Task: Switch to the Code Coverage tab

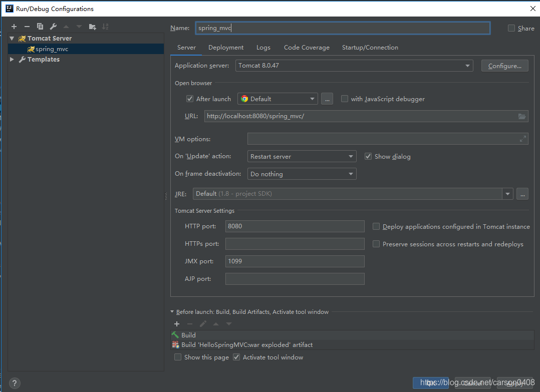Action: tap(307, 48)
